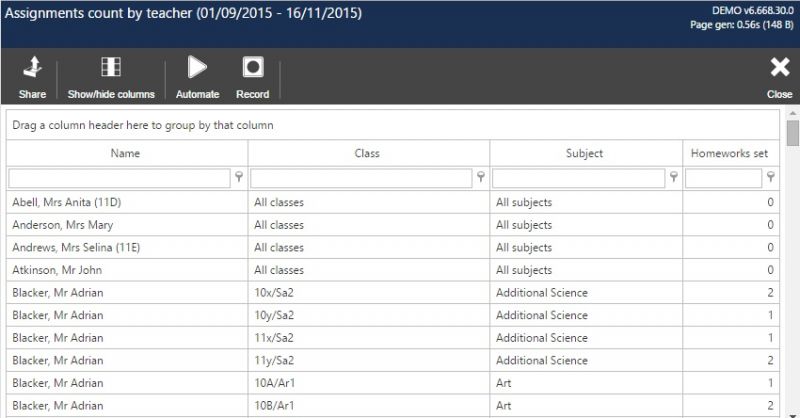This screenshot has width=800, height=418.
Task: Sort by Homeworks set column header
Action: 731,153
